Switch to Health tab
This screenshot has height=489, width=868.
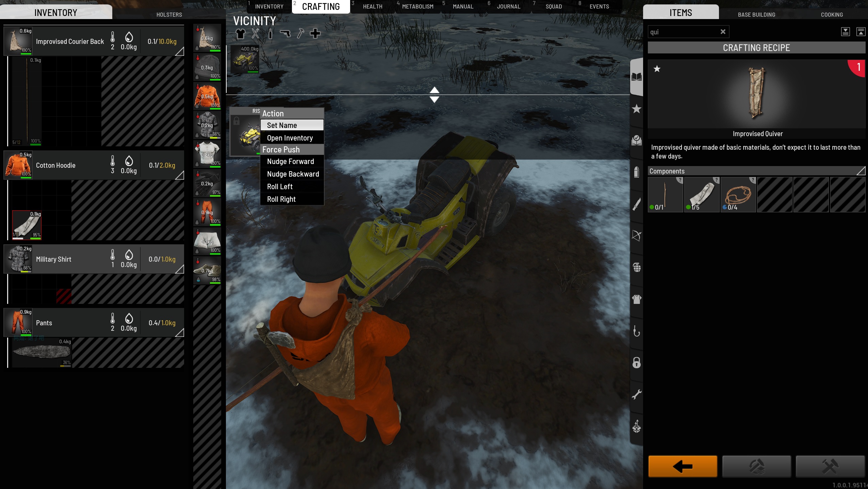(x=373, y=6)
